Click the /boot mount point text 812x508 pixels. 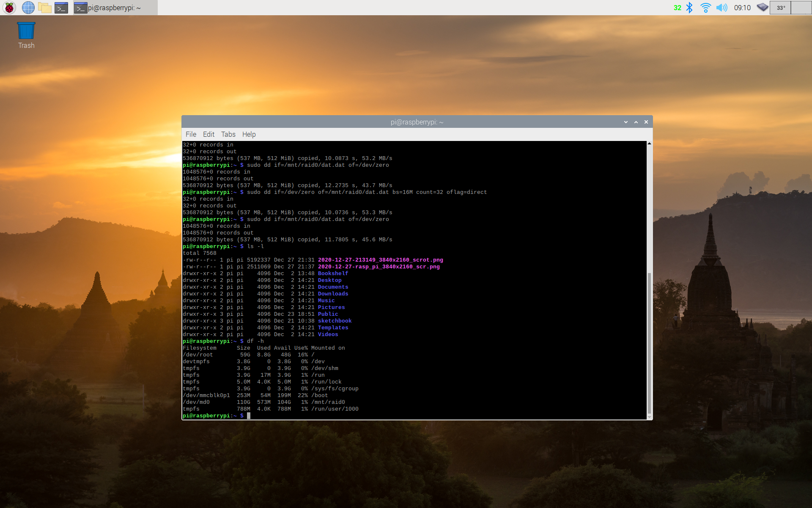pos(320,395)
